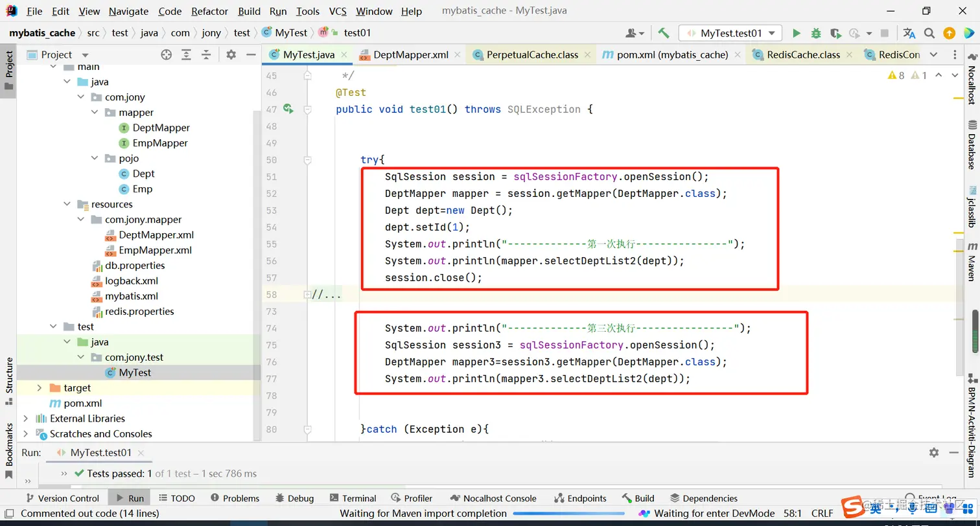Open the Problems tool window button
Screen dimensions: 980x526
pos(235,498)
